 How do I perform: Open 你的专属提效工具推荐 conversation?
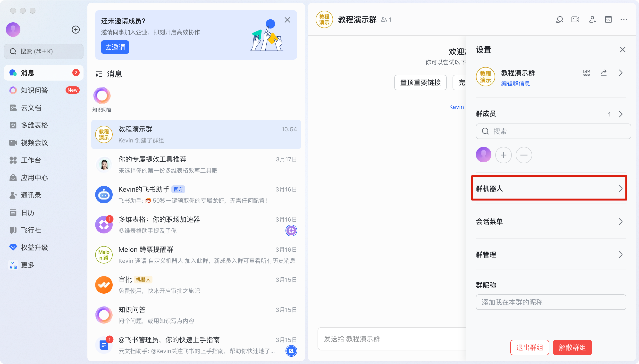(196, 165)
